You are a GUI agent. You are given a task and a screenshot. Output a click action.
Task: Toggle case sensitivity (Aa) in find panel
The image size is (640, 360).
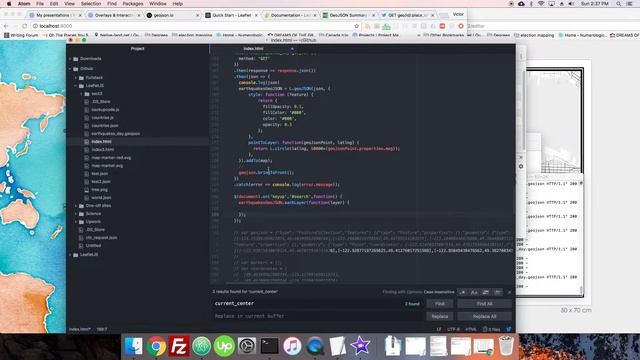[474, 292]
